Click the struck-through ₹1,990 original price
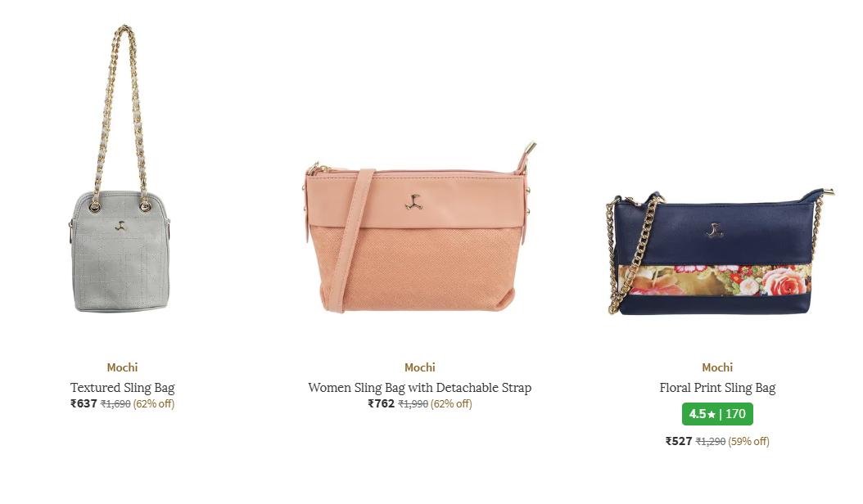 click(x=413, y=404)
